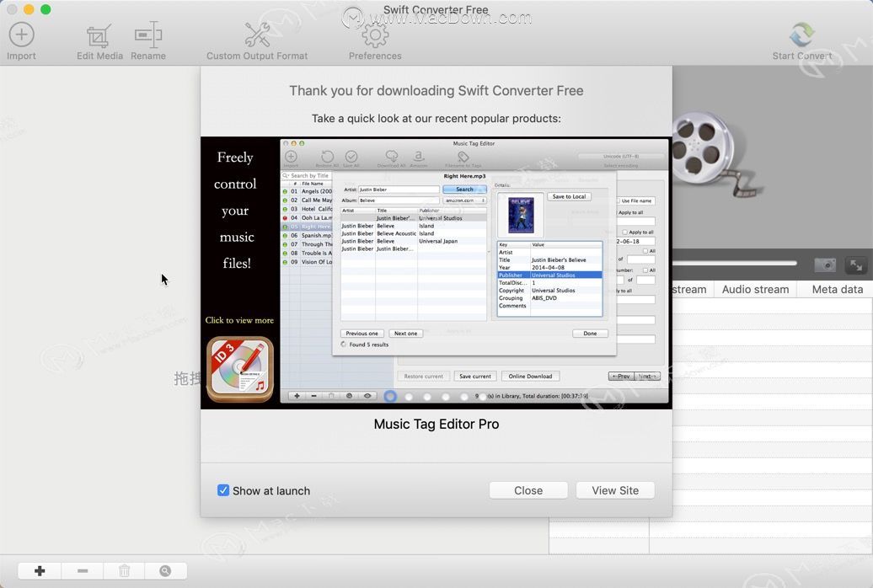Screen dimensions: 873x588
Task: Expand preview with the fullscreen arrows icon
Action: pos(856,265)
